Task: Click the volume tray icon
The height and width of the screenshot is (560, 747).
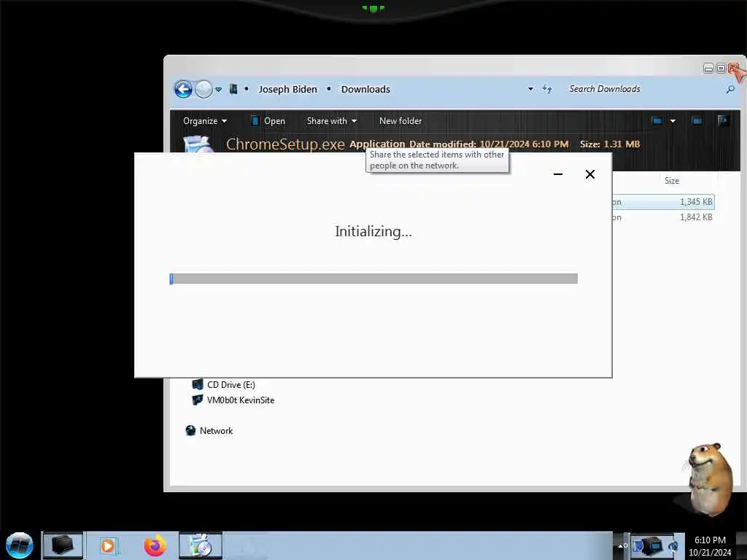Action: coord(673,545)
